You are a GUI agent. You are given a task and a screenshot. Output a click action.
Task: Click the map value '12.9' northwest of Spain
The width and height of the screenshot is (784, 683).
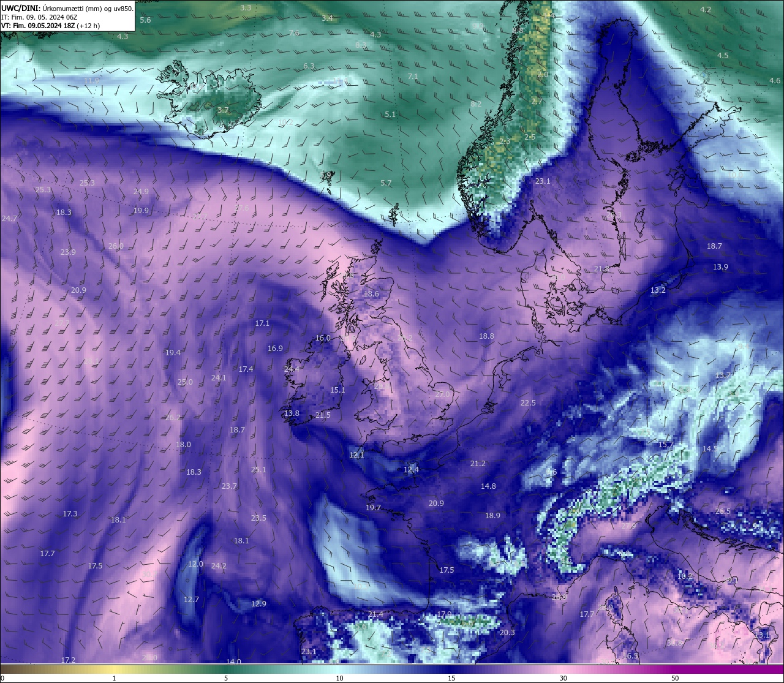coord(258,604)
